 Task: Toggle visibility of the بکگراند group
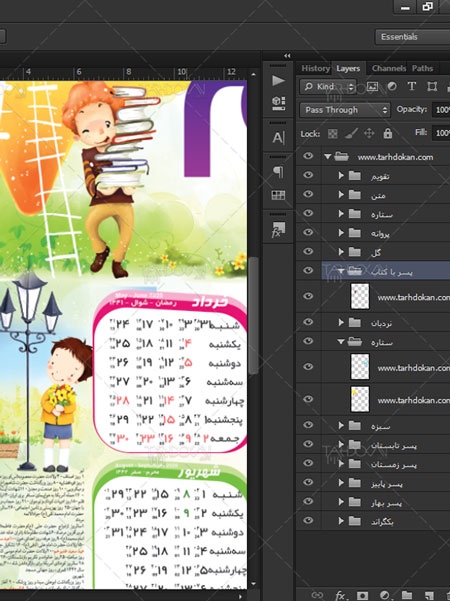(308, 521)
